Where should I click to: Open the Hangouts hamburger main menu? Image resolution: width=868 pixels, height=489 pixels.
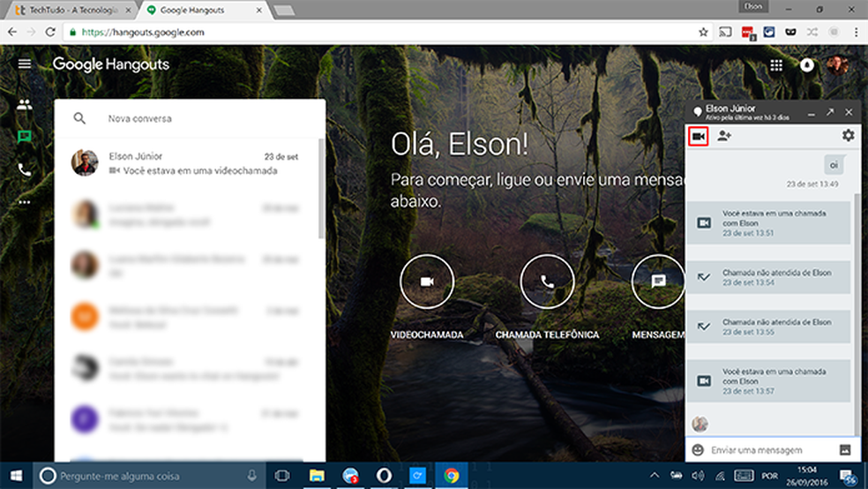coord(25,64)
